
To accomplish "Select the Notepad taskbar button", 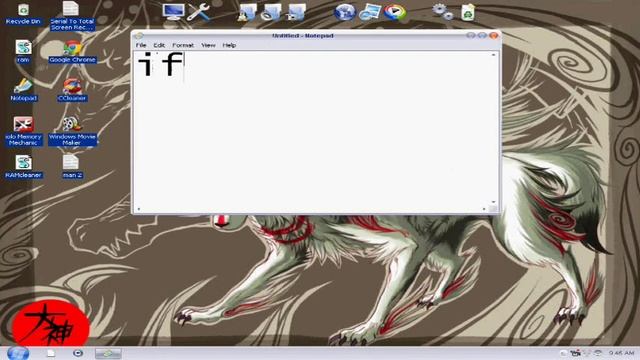I will tap(108, 353).
